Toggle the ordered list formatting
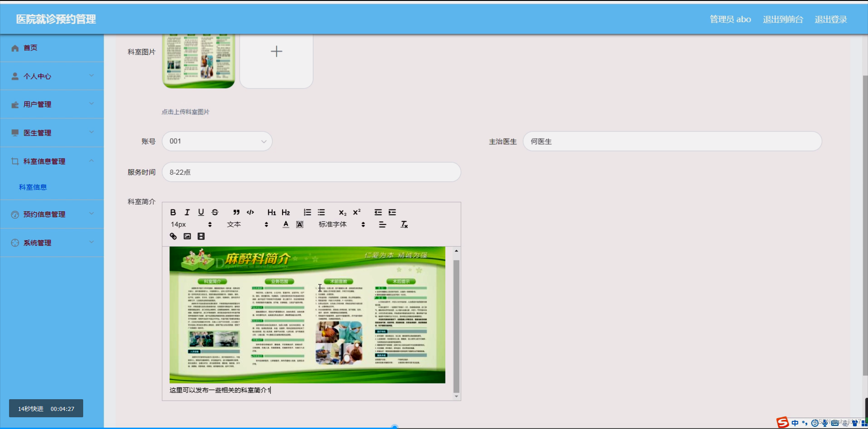The width and height of the screenshot is (868, 429). 307,212
